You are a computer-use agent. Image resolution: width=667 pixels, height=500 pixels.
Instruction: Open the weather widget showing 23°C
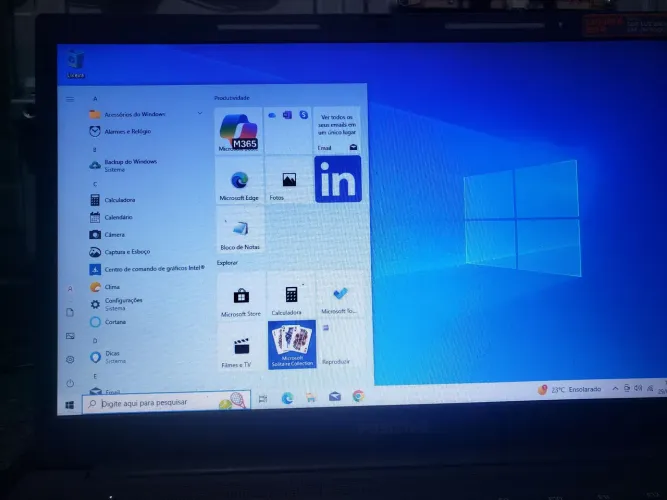[x=570, y=389]
